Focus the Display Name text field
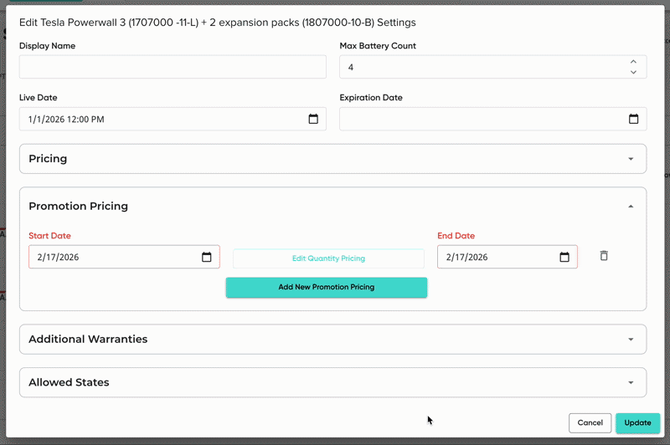This screenshot has height=445, width=670. click(172, 67)
